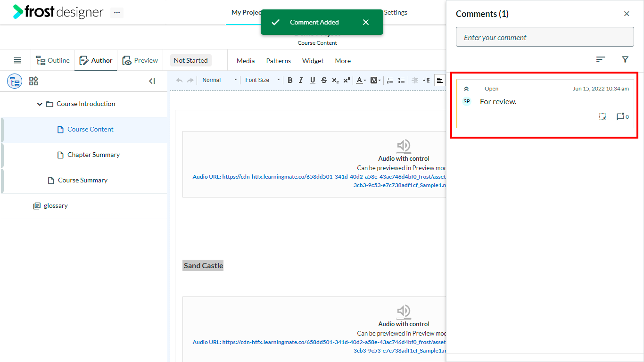Collapse the Course Introduction folder

tap(40, 104)
